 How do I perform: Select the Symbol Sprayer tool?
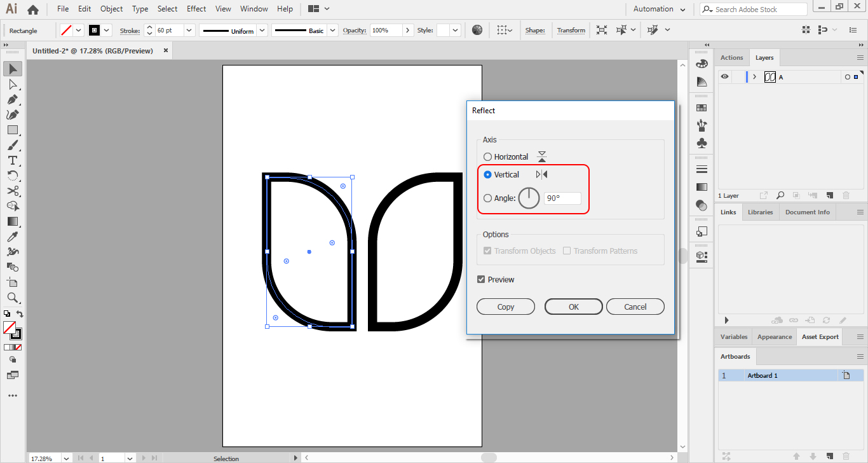click(12, 252)
